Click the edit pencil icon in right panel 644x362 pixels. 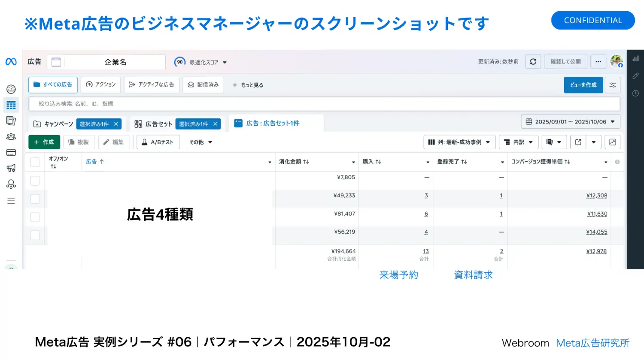[635, 76]
